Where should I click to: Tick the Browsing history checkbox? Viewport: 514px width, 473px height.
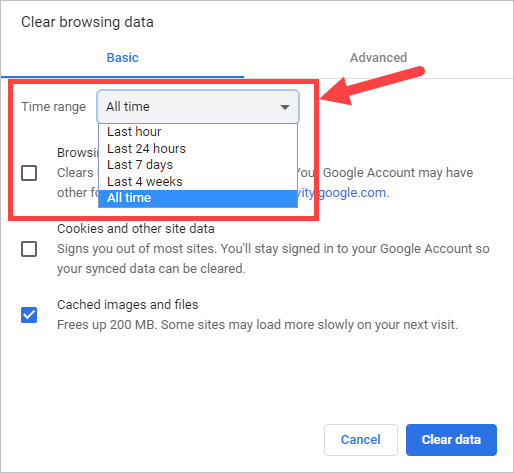click(x=29, y=173)
